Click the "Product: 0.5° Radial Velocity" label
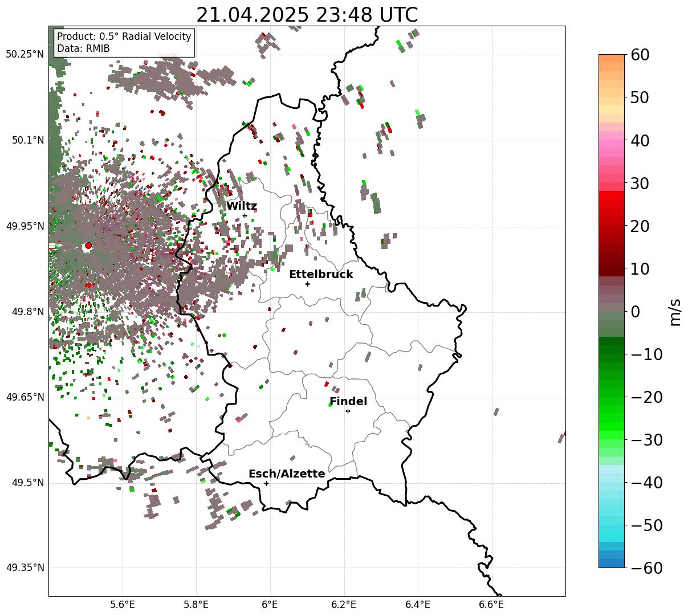This screenshot has width=688, height=616. pyautogui.click(x=124, y=37)
